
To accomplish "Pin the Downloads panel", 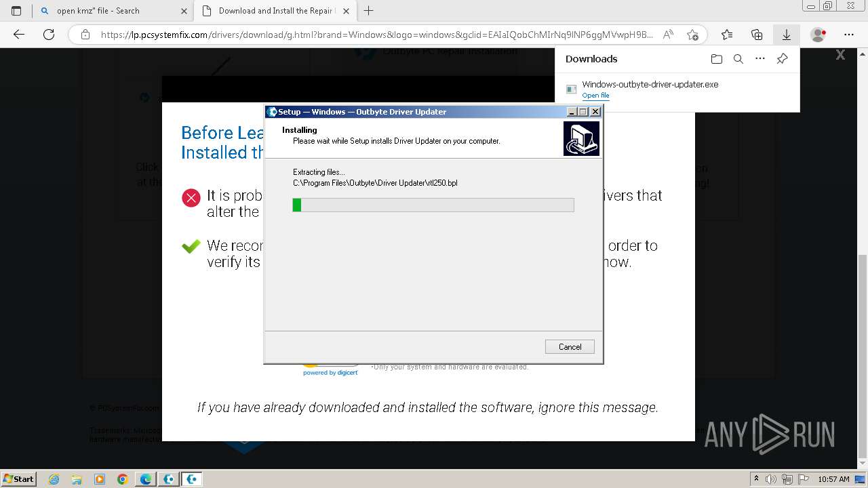I will pos(782,59).
